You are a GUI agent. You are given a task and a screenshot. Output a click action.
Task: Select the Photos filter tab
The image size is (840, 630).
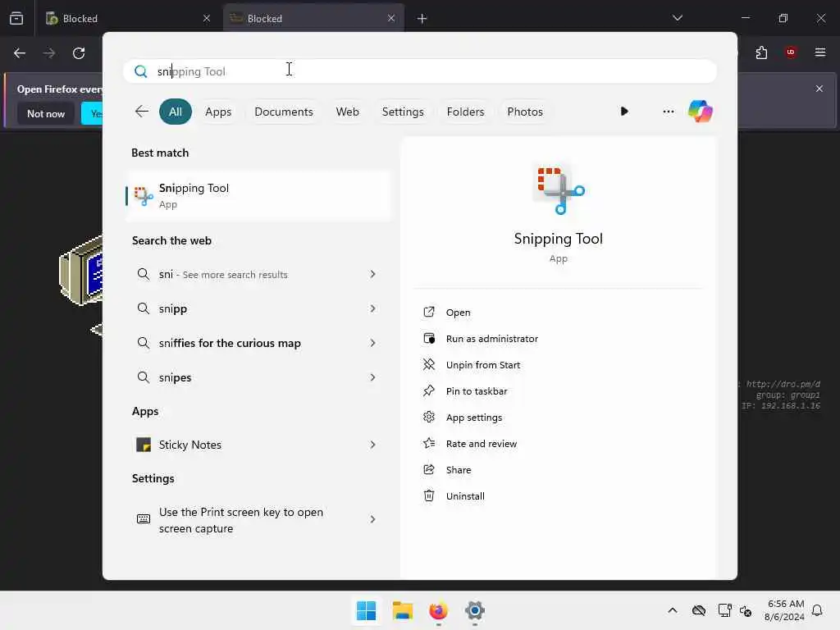point(524,112)
